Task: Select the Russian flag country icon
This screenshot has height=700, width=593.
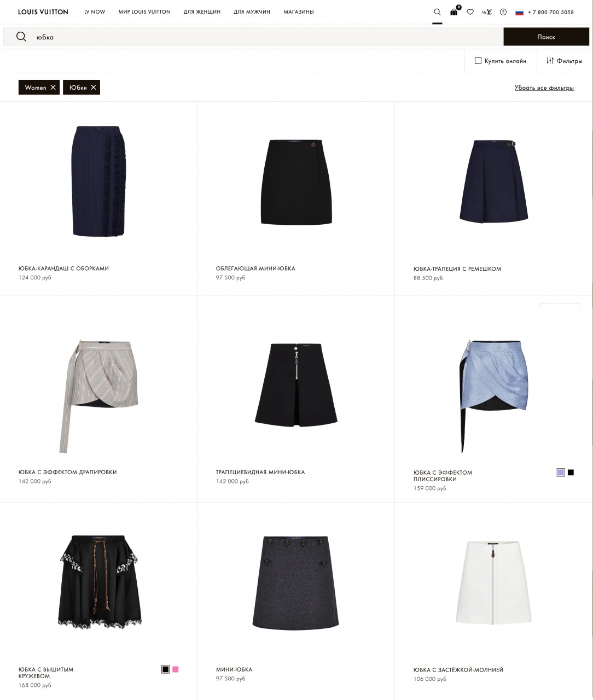Action: [519, 12]
